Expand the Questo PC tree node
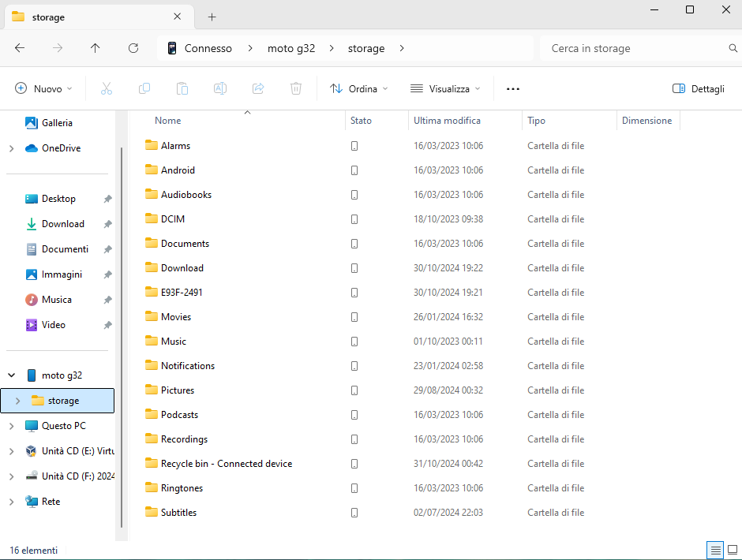This screenshot has width=742, height=560. [x=11, y=426]
